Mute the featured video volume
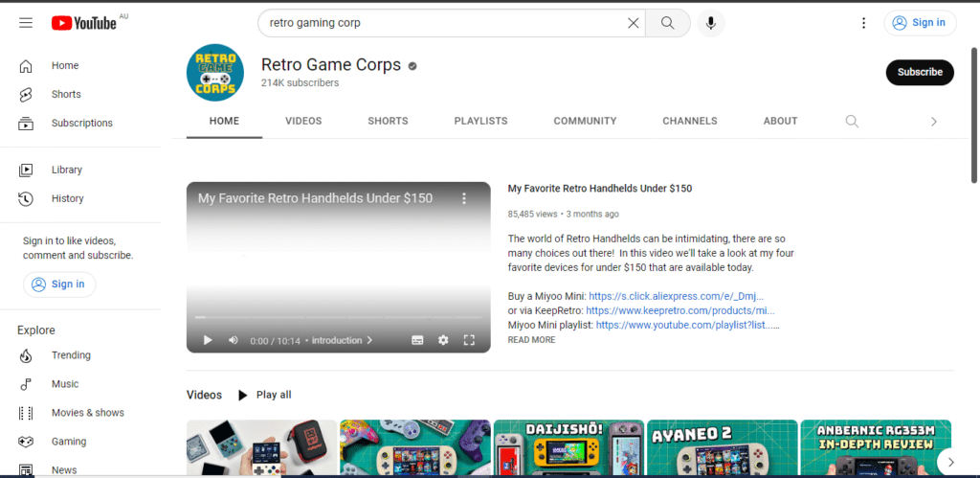 (x=234, y=340)
